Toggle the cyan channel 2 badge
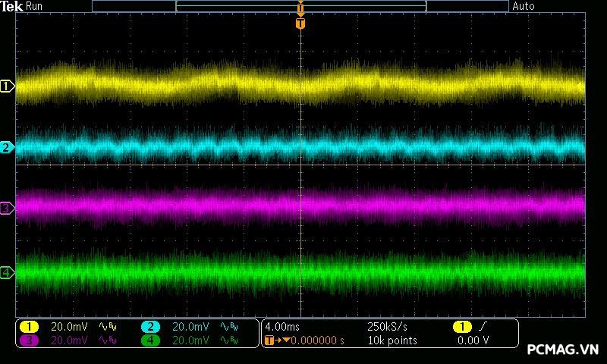 pos(150,327)
